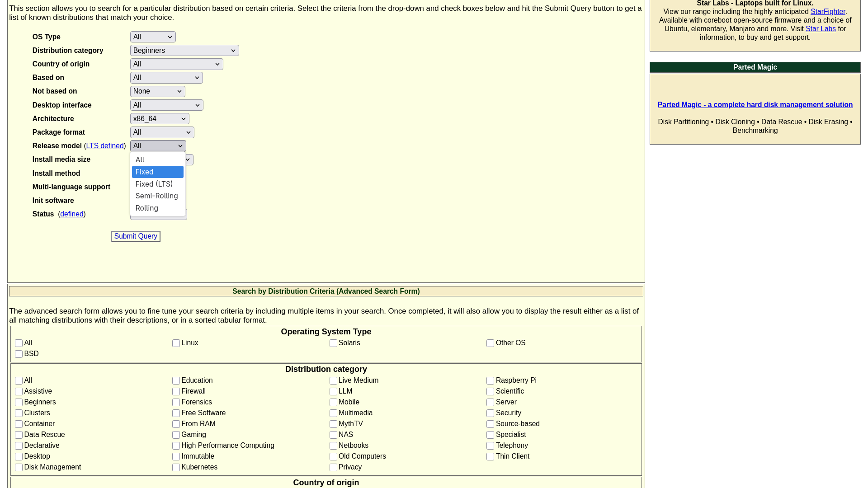Open the Country of origin dropdown
Viewport: 868px width, 488px height.
click(x=176, y=64)
